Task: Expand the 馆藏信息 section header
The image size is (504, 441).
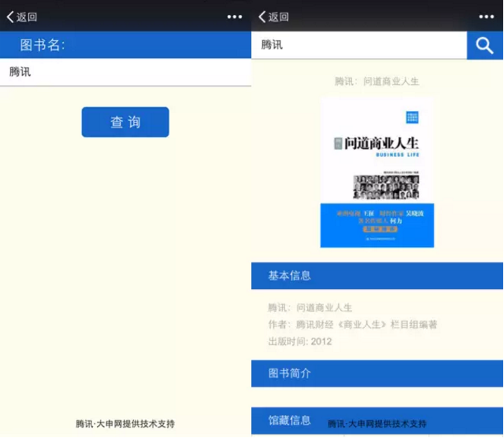Action: [x=377, y=421]
